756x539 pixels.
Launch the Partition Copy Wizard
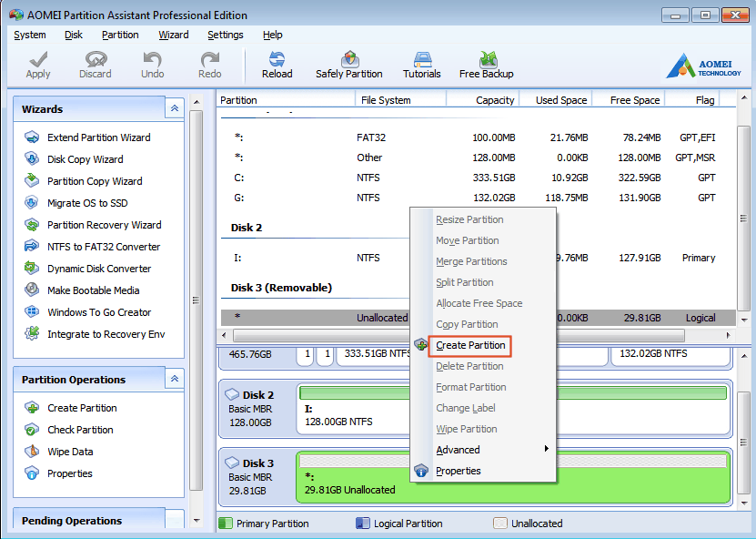[95, 181]
